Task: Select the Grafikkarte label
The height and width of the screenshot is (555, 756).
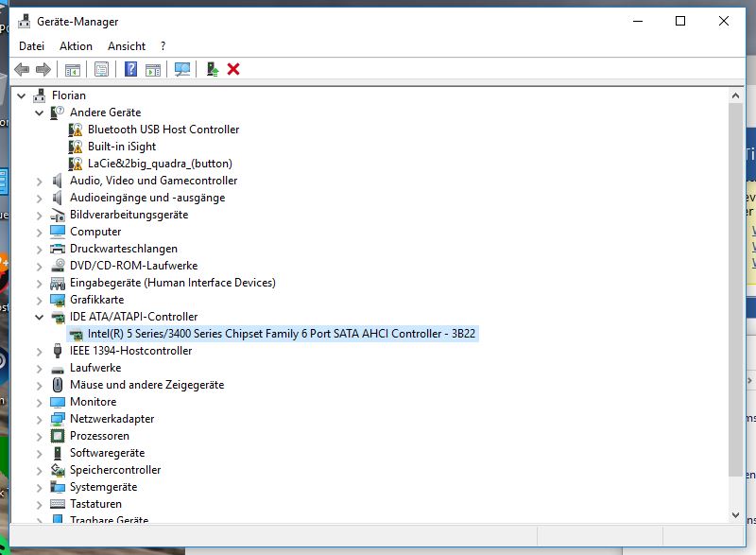Action: click(97, 300)
